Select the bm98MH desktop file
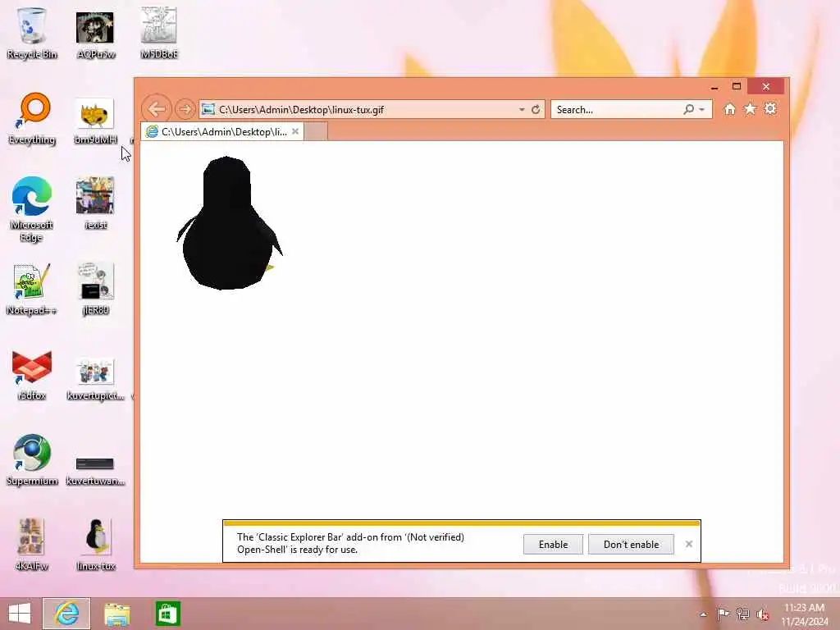This screenshot has height=630, width=840. coord(95,121)
